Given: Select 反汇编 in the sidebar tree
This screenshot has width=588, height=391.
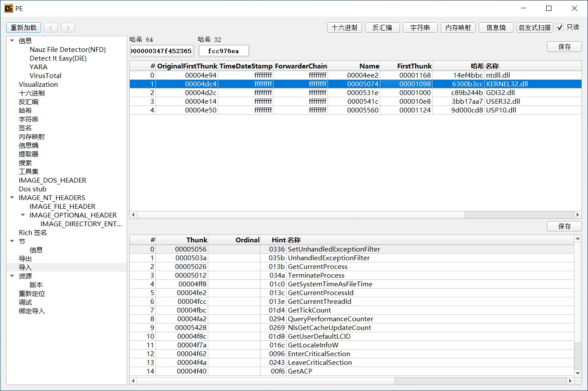Looking at the screenshot, I should tap(28, 102).
